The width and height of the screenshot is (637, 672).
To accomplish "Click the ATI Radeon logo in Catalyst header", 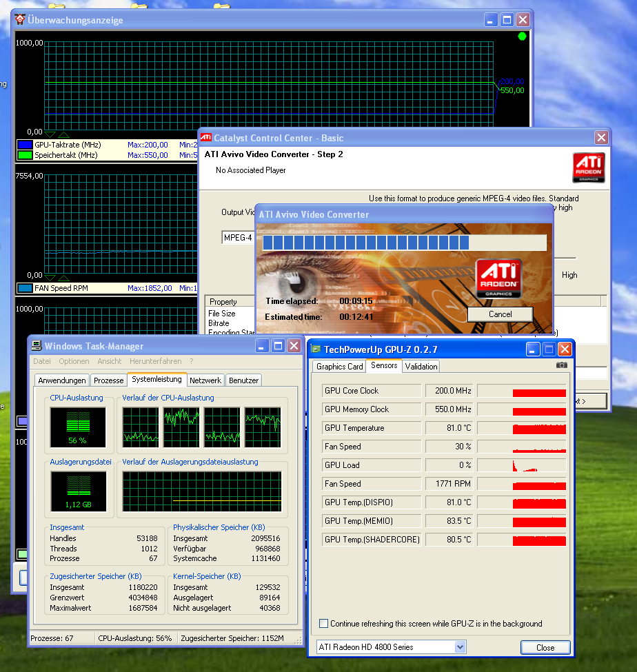I will (589, 167).
